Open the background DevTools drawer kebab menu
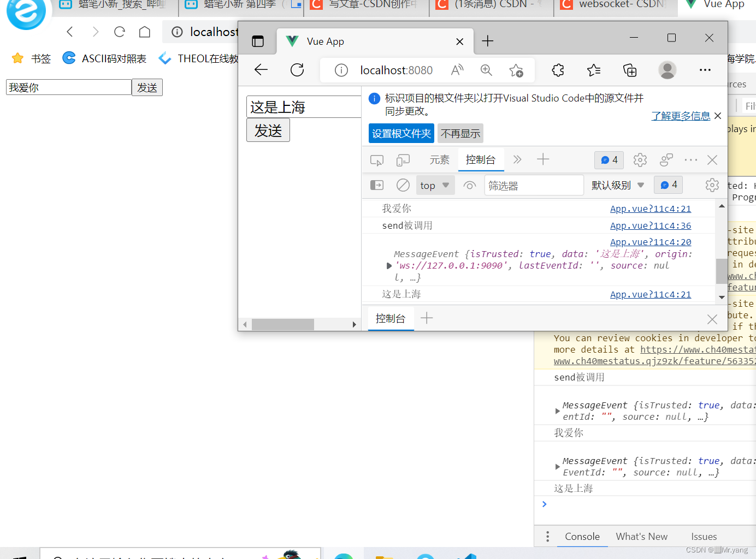756x559 pixels. click(547, 537)
